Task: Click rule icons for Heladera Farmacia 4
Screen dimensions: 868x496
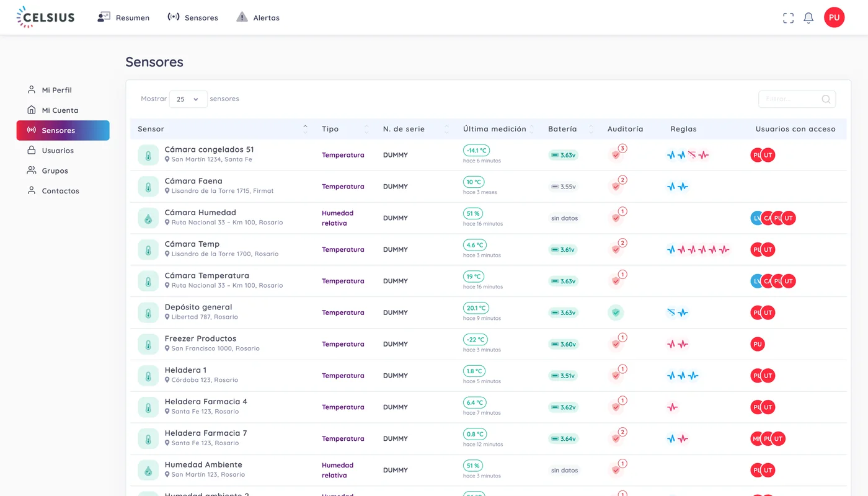Action: [x=673, y=407]
